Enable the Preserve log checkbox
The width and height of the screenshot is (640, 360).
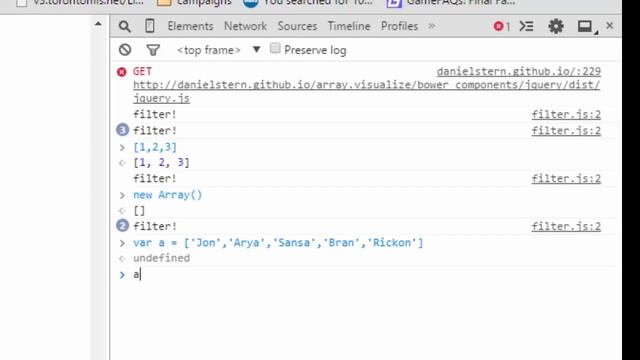(275, 48)
